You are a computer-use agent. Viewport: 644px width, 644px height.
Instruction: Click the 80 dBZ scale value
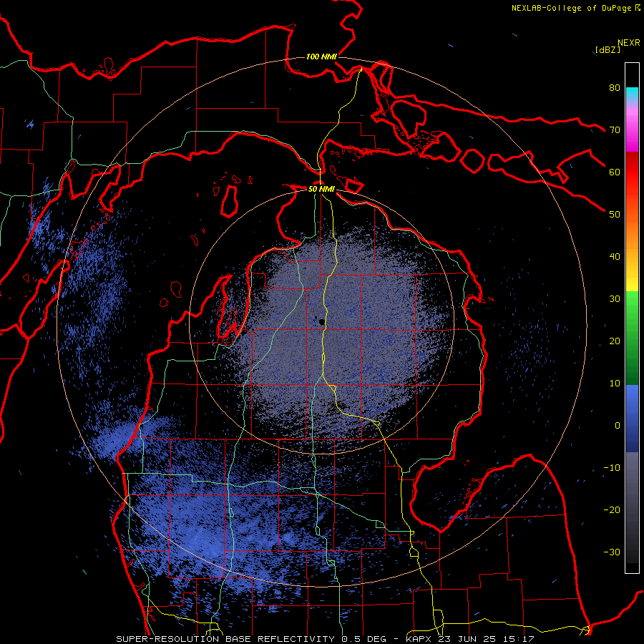click(615, 88)
